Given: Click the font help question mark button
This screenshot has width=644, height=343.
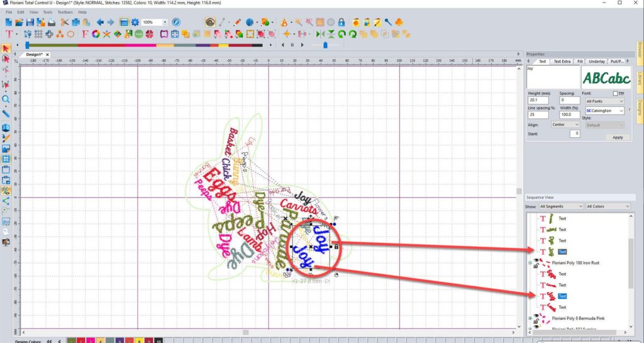Looking at the screenshot, I should [629, 110].
